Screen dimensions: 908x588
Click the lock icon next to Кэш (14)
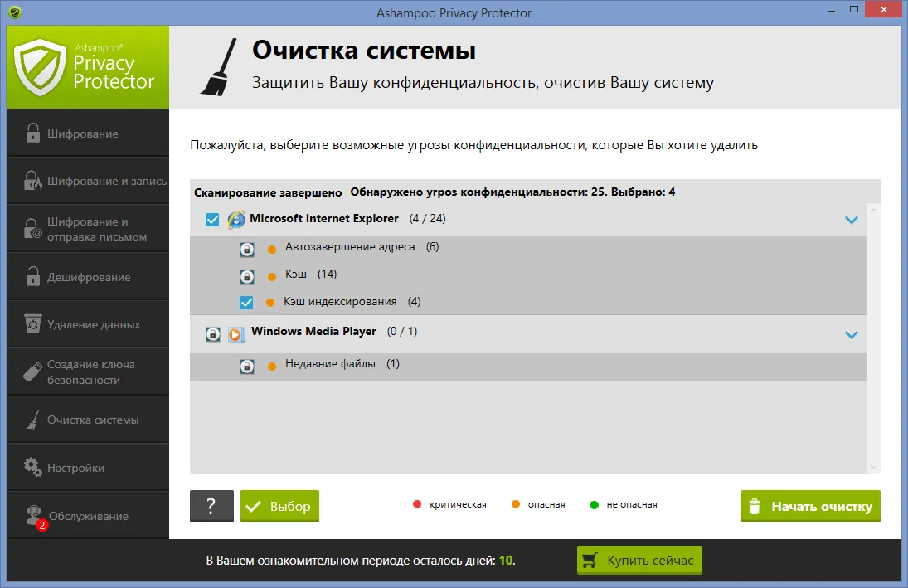[x=247, y=277]
